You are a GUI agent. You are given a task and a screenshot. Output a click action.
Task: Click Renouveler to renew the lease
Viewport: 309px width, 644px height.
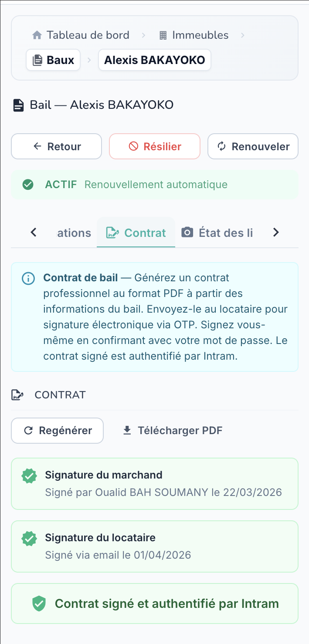253,146
